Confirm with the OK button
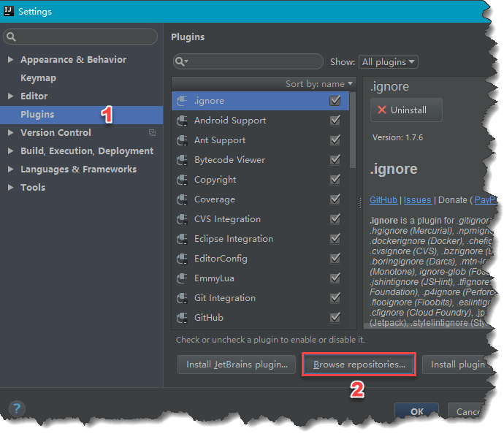504x442 pixels. (x=416, y=411)
